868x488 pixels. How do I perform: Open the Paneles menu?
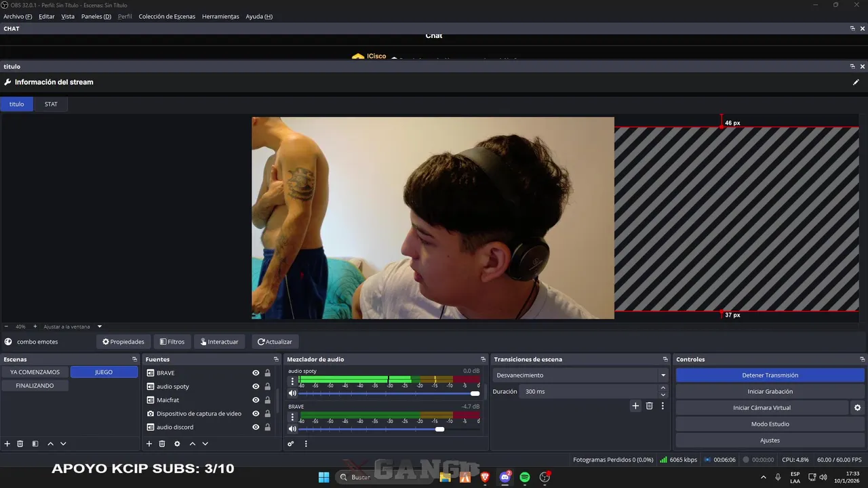[96, 16]
